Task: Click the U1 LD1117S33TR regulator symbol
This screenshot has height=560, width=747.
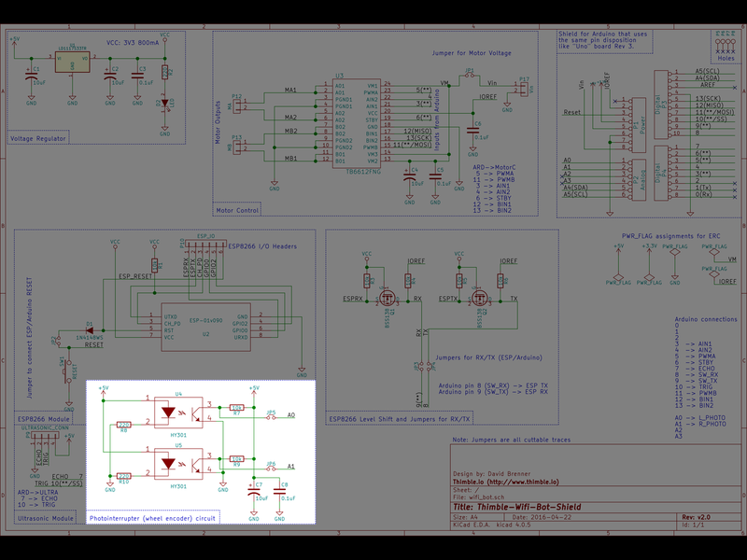Action: (x=73, y=62)
